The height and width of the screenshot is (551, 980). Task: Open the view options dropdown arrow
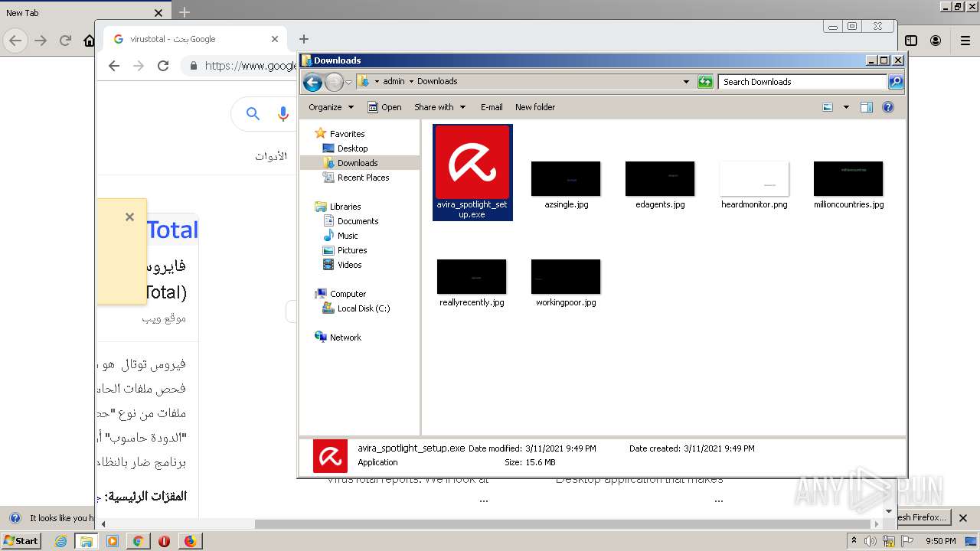tap(846, 107)
